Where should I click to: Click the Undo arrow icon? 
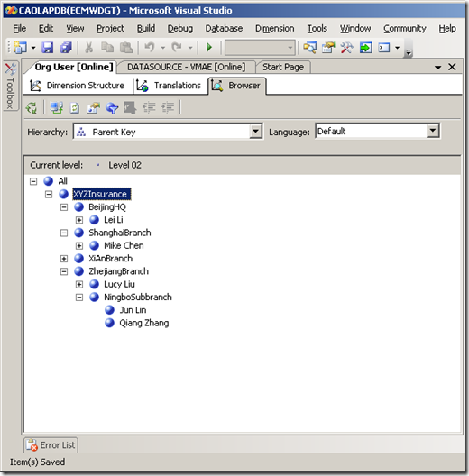(150, 48)
